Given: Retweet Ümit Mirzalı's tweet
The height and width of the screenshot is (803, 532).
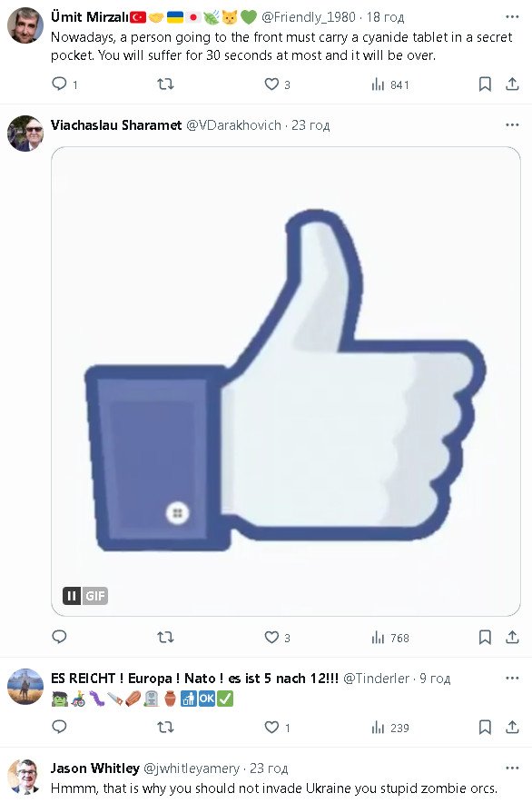Looking at the screenshot, I should (x=165, y=84).
